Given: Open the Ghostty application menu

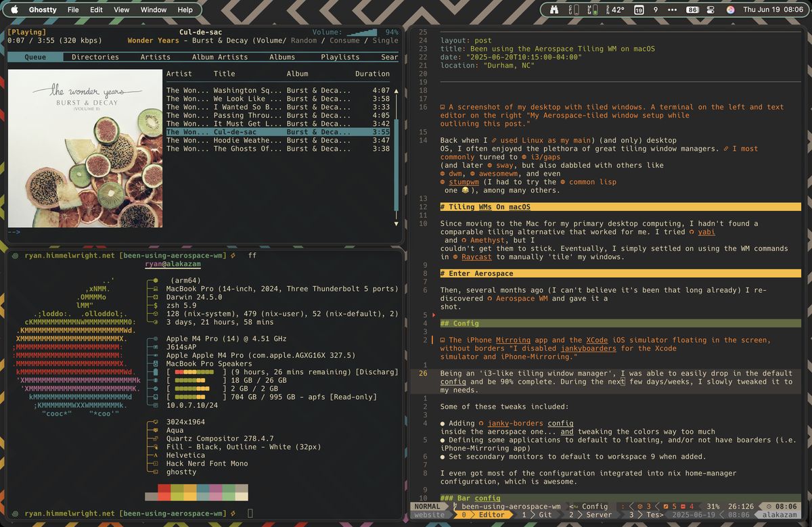Looking at the screenshot, I should click(x=43, y=10).
